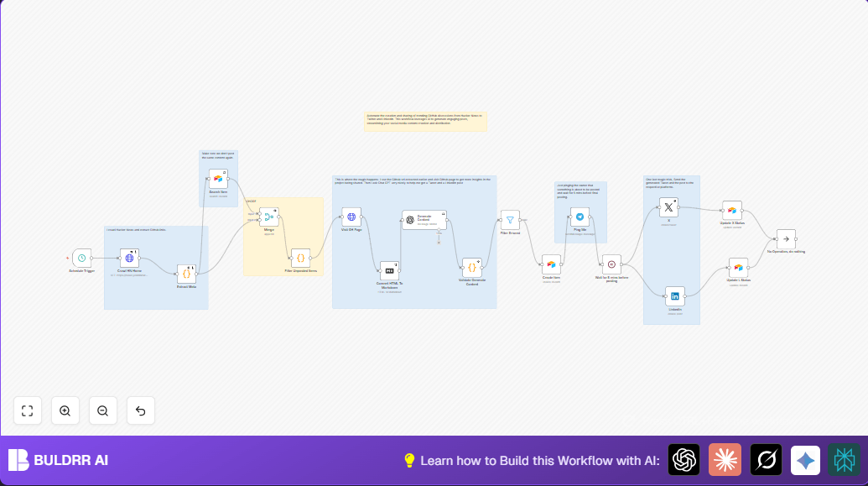Zoom out of the workflow canvas
The width and height of the screenshot is (868, 486).
click(103, 410)
